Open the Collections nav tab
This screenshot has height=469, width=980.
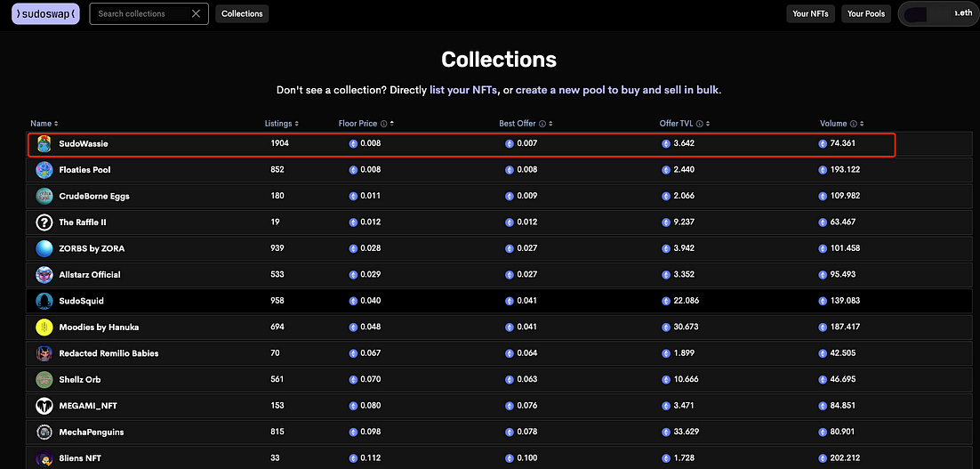pos(242,13)
